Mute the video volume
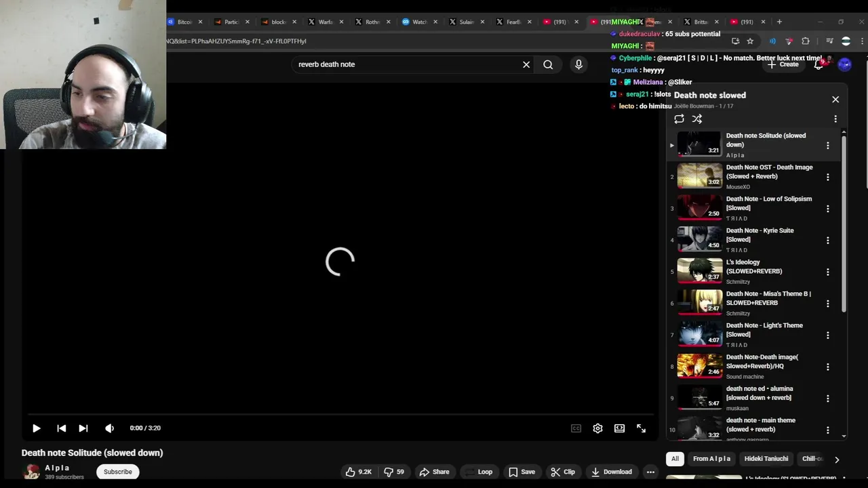This screenshot has height=488, width=868. point(110,428)
